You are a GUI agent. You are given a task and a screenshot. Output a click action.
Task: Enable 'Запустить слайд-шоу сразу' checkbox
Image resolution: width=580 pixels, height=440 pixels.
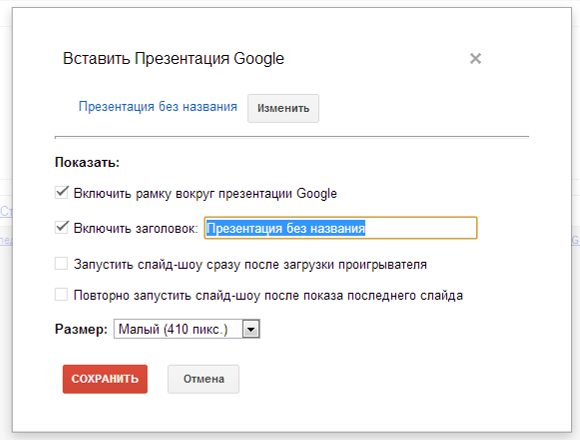point(61,264)
